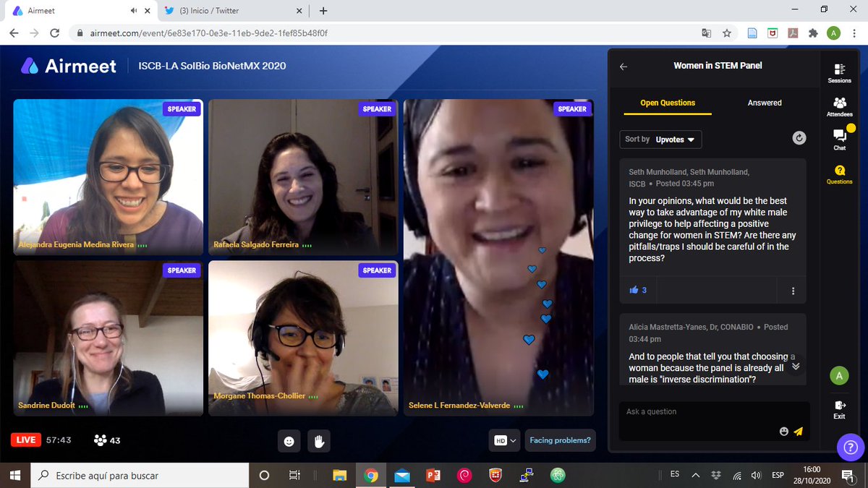Select Sandrine Dudoit's video tile

108,338
